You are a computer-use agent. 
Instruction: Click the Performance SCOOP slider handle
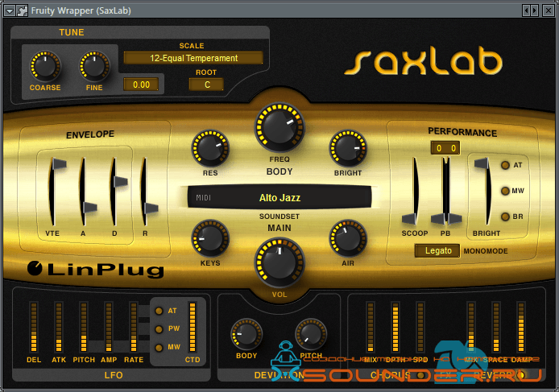point(409,219)
